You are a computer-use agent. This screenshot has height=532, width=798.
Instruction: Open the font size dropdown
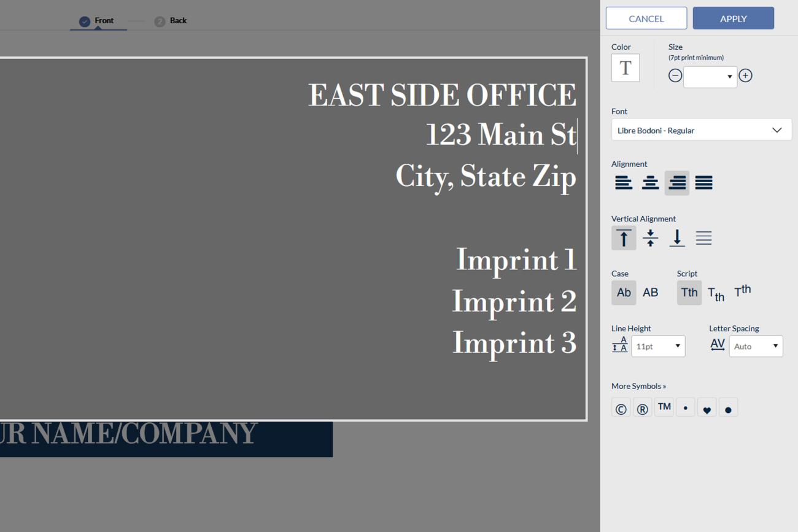tap(710, 76)
